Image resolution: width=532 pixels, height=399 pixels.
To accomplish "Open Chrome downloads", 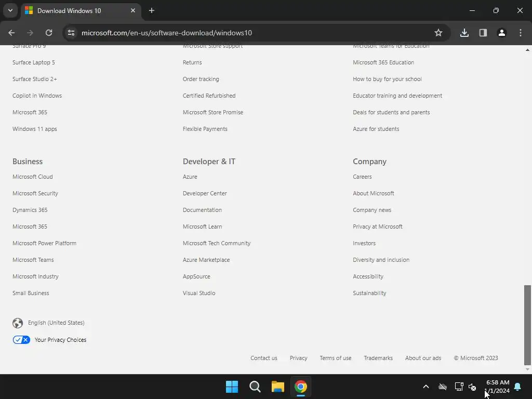I will [464, 33].
